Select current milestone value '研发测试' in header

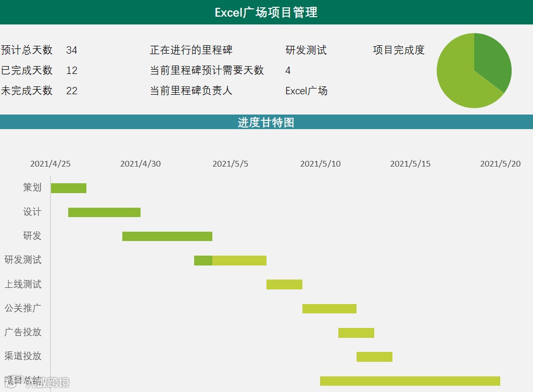coord(306,50)
